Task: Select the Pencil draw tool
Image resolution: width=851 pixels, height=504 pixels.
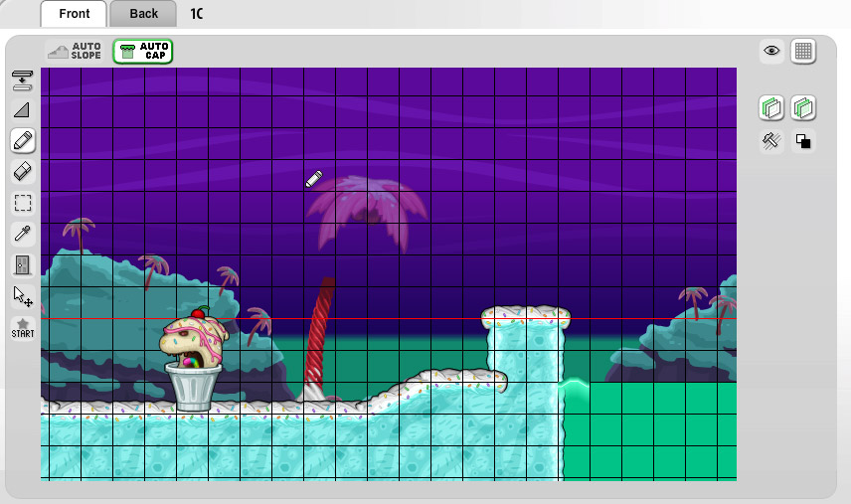Action: [22, 141]
